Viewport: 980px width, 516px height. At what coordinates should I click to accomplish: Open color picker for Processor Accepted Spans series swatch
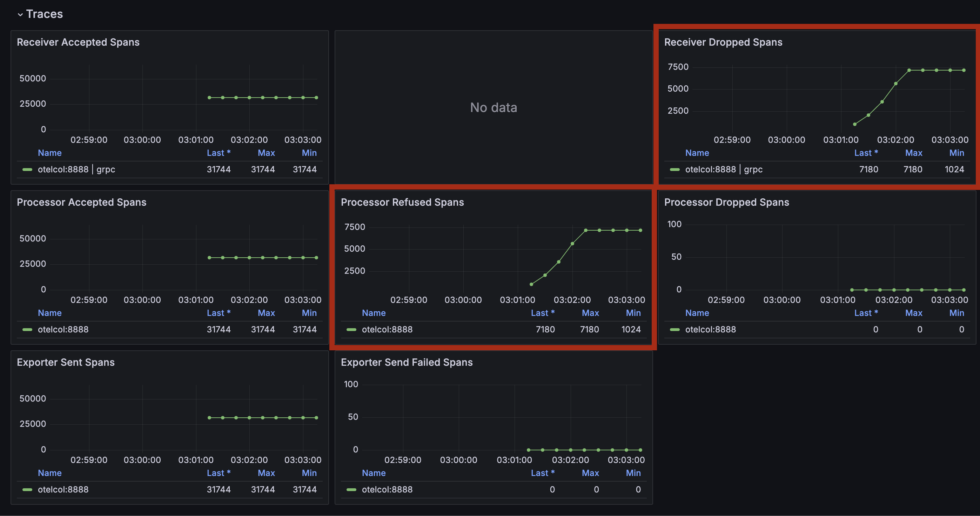[27, 329]
